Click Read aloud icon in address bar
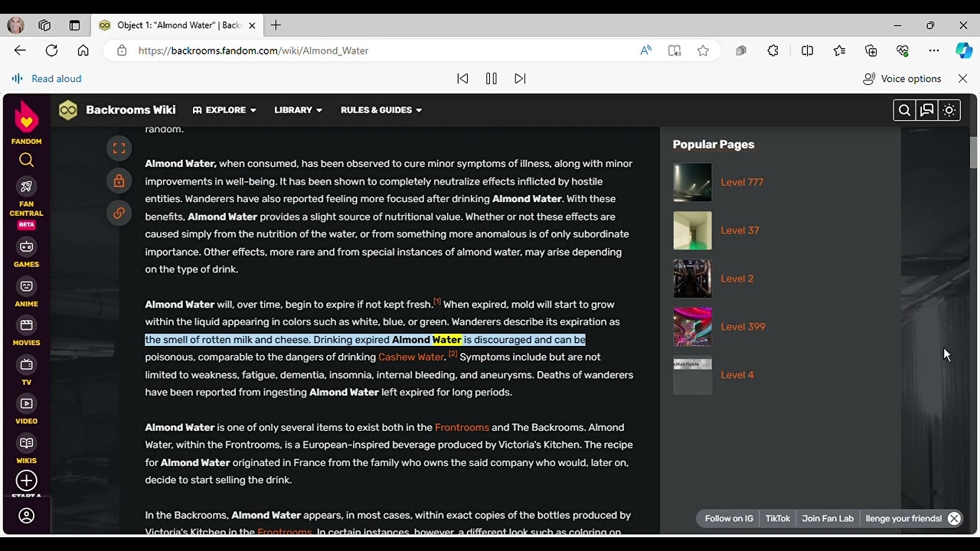 (x=646, y=51)
